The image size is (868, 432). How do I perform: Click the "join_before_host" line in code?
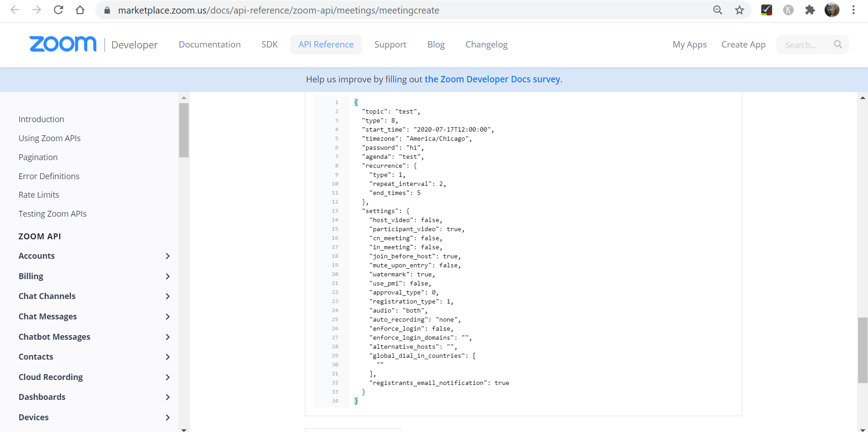click(x=415, y=256)
